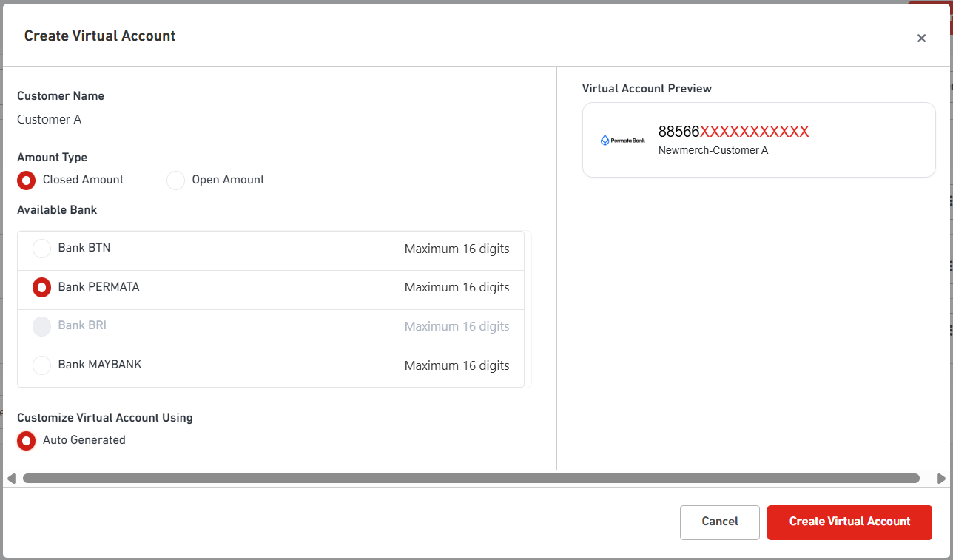Image resolution: width=953 pixels, height=560 pixels.
Task: Select Bank BTN as the bank
Action: tap(42, 249)
